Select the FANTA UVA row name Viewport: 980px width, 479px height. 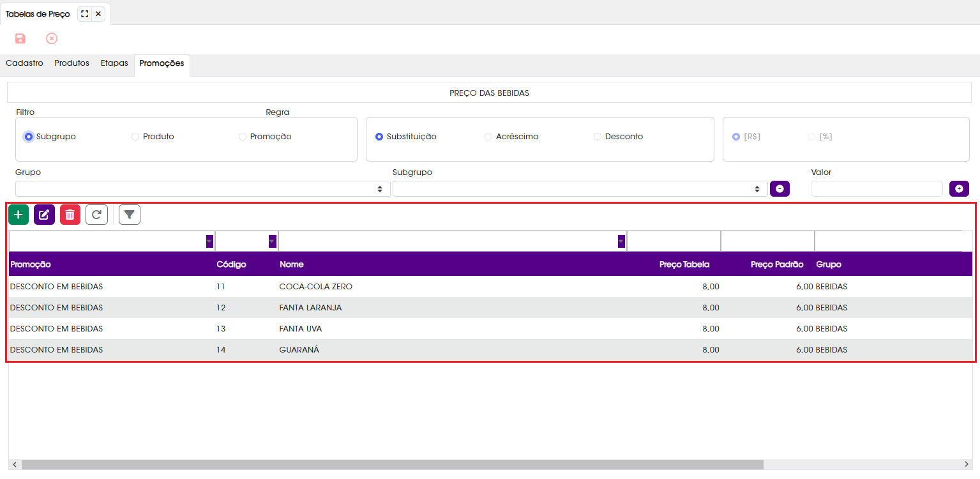coord(300,329)
